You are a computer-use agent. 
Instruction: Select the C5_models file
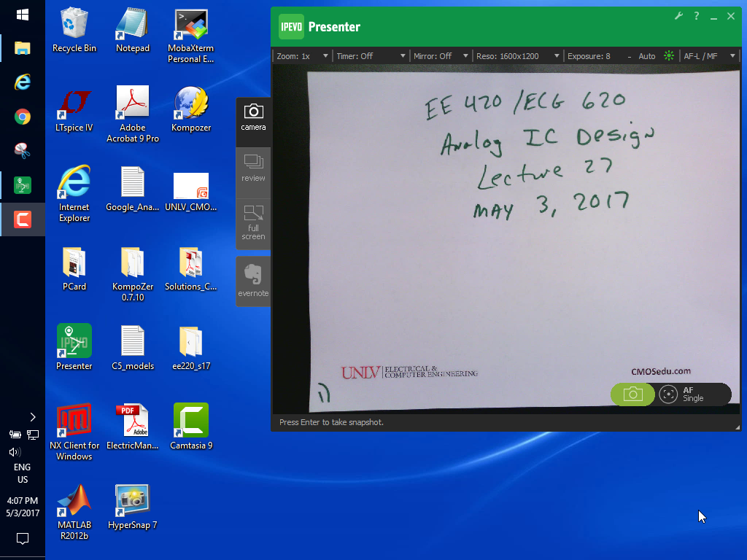point(133,348)
